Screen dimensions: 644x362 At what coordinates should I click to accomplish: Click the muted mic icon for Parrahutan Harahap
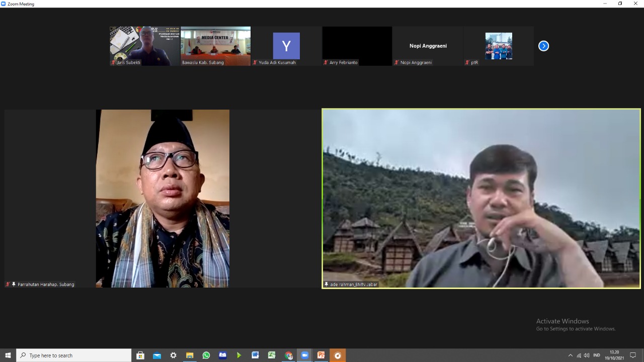[x=8, y=285]
